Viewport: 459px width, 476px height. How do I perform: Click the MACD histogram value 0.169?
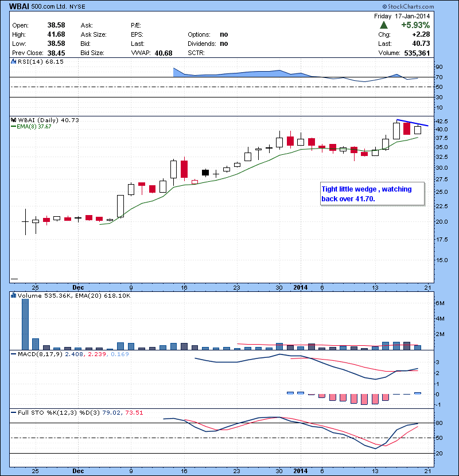(x=120, y=354)
